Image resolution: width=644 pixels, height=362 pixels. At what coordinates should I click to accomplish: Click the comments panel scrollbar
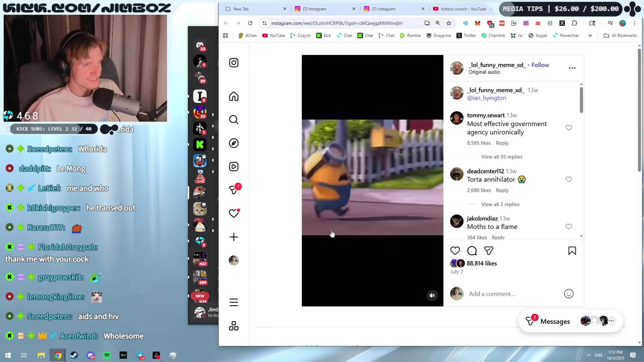click(x=581, y=100)
